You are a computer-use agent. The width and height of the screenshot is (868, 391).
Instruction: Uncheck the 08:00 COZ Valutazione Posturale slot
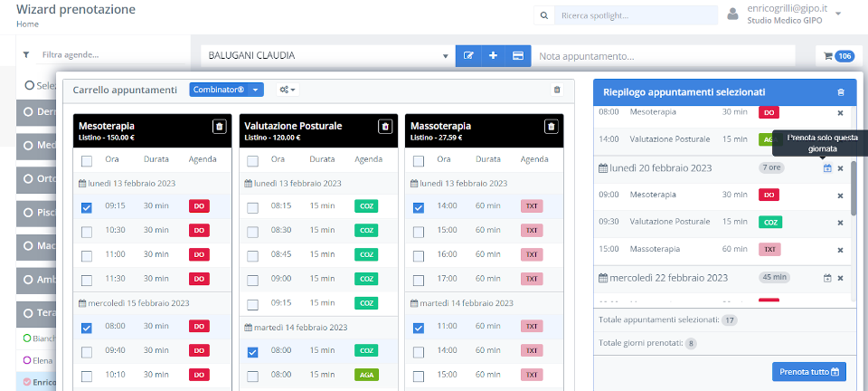coord(252,352)
